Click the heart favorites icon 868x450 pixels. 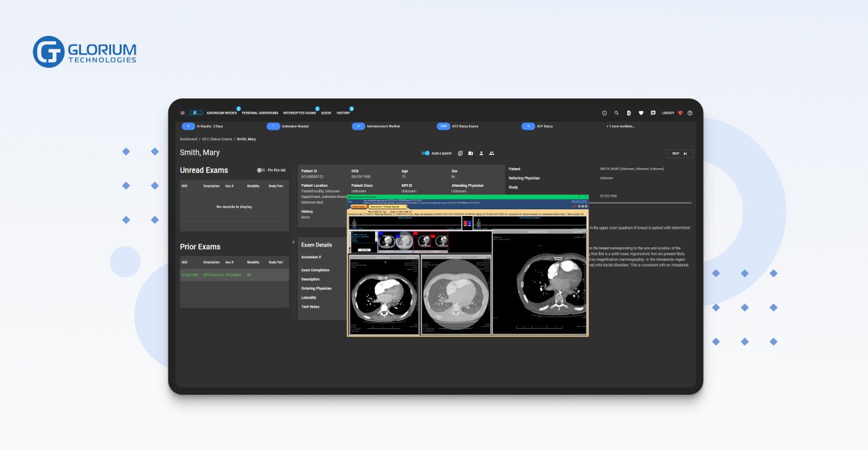tap(641, 113)
